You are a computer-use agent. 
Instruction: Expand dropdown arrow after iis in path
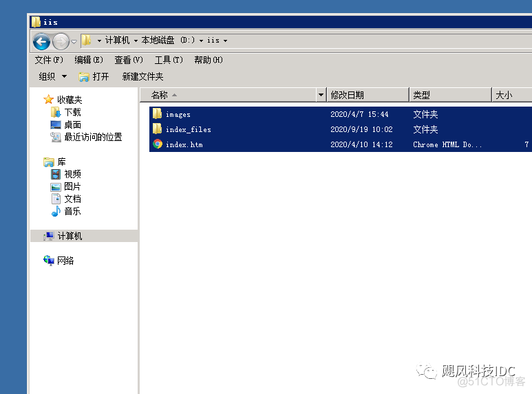(225, 41)
